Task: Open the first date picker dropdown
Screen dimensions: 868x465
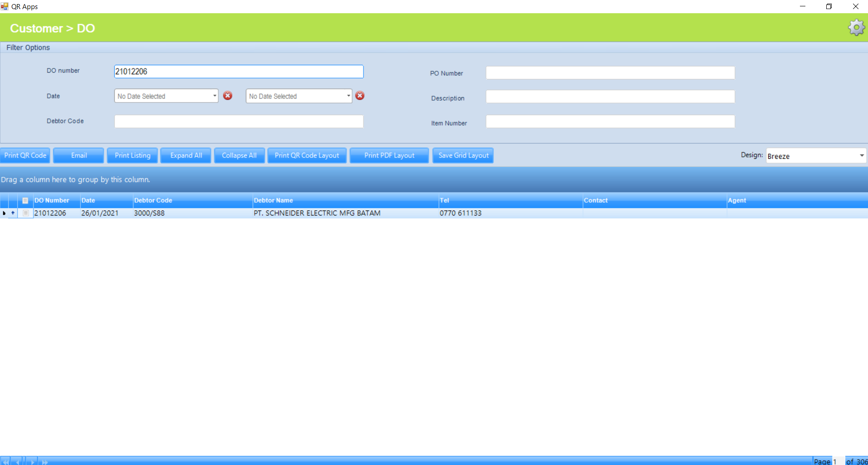Action: click(x=215, y=96)
